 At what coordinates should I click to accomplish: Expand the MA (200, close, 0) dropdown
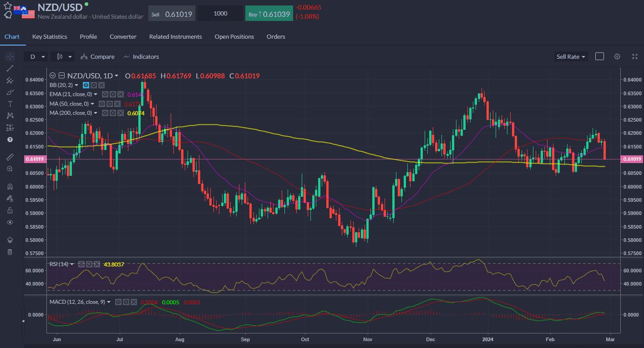click(x=96, y=113)
